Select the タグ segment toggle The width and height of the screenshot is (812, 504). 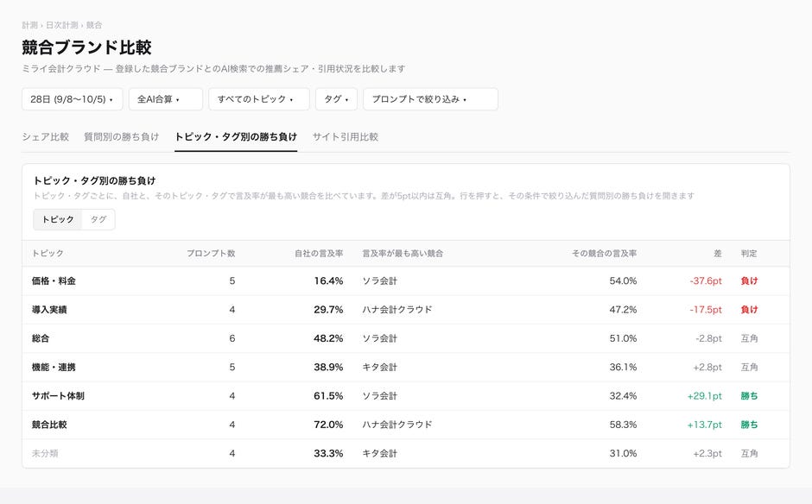tap(98, 219)
